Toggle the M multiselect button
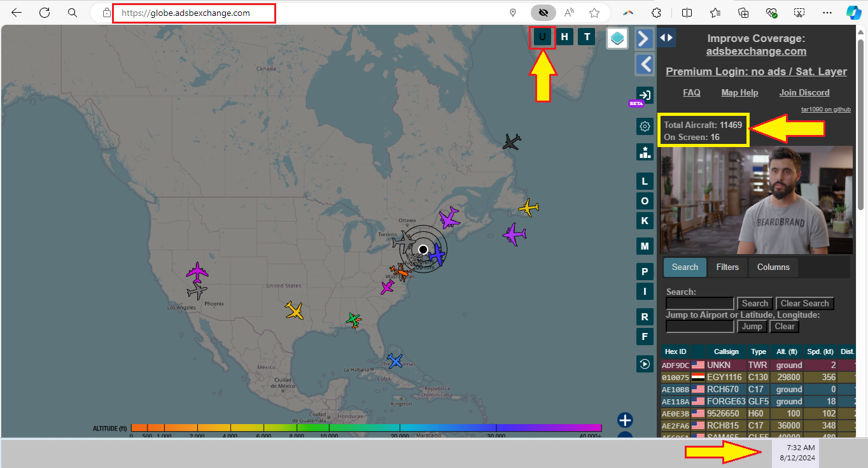The image size is (868, 468). [x=645, y=246]
